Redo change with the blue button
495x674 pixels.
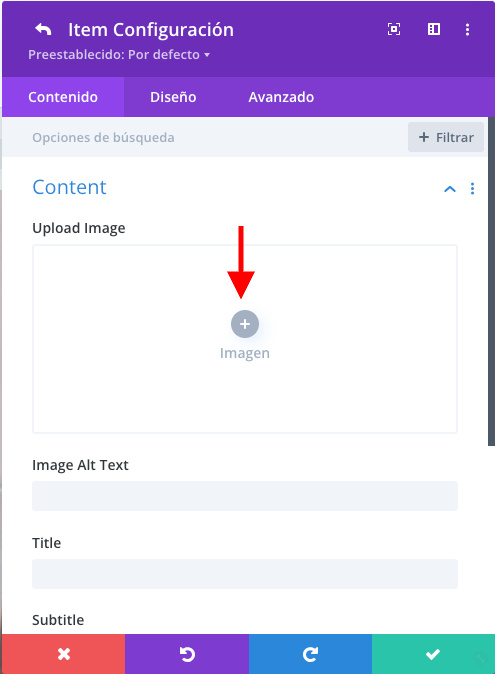point(310,654)
